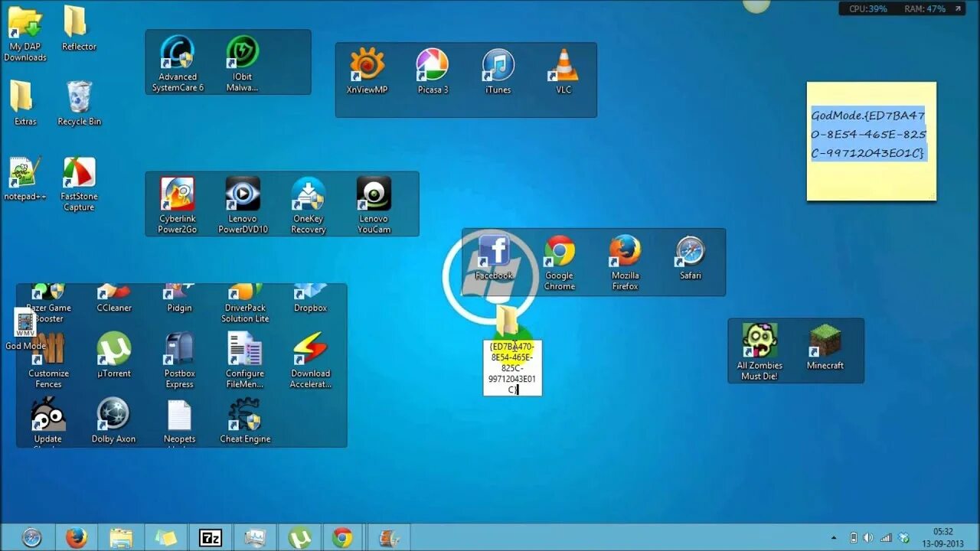Image resolution: width=980 pixels, height=551 pixels.
Task: Open Firefox from the taskbar
Action: [76, 538]
